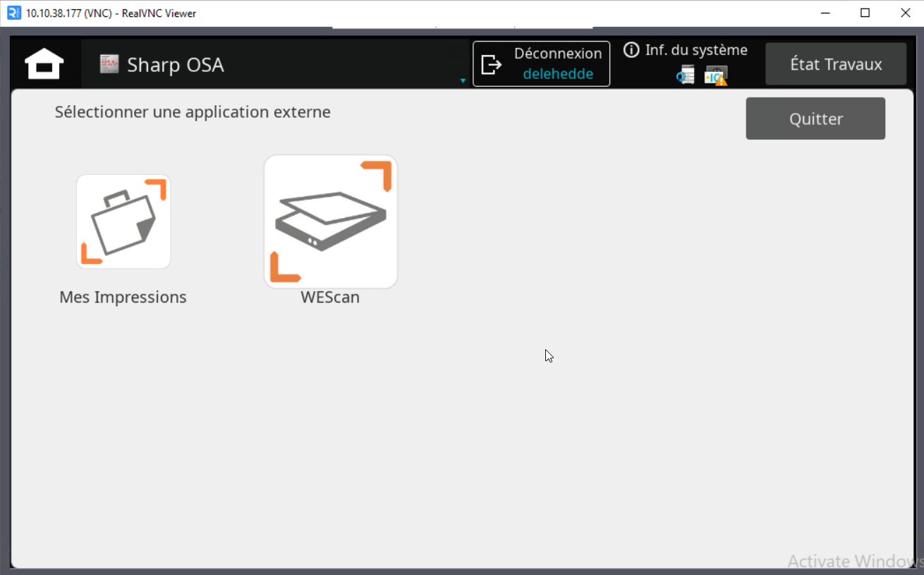Click the RealVNC Viewer title bar icon

pos(13,13)
